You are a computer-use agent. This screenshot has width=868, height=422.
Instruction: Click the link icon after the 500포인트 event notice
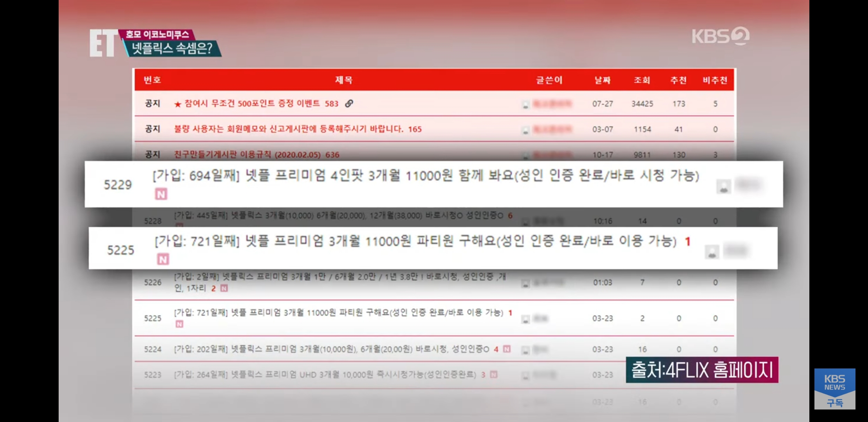click(349, 103)
